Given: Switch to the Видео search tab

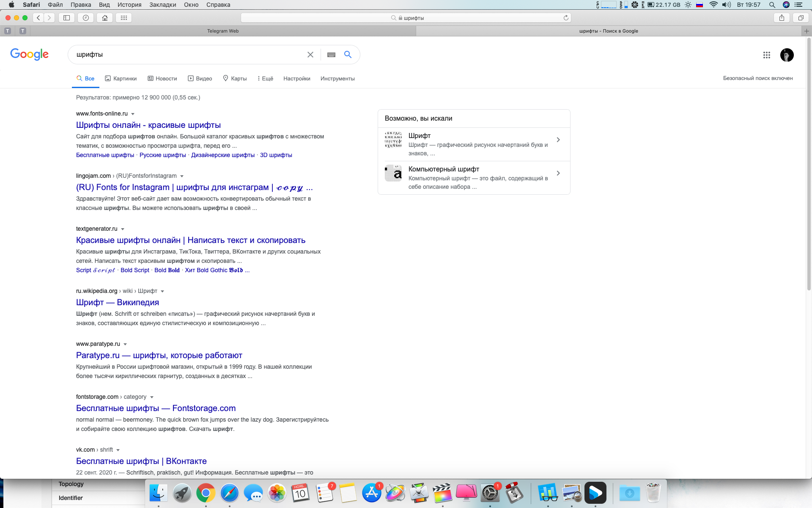Looking at the screenshot, I should coord(200,78).
